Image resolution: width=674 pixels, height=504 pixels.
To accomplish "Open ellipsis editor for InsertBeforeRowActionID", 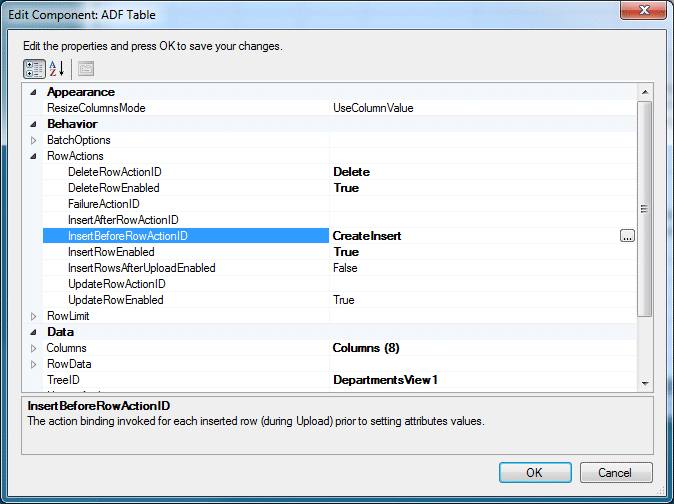I will (627, 236).
